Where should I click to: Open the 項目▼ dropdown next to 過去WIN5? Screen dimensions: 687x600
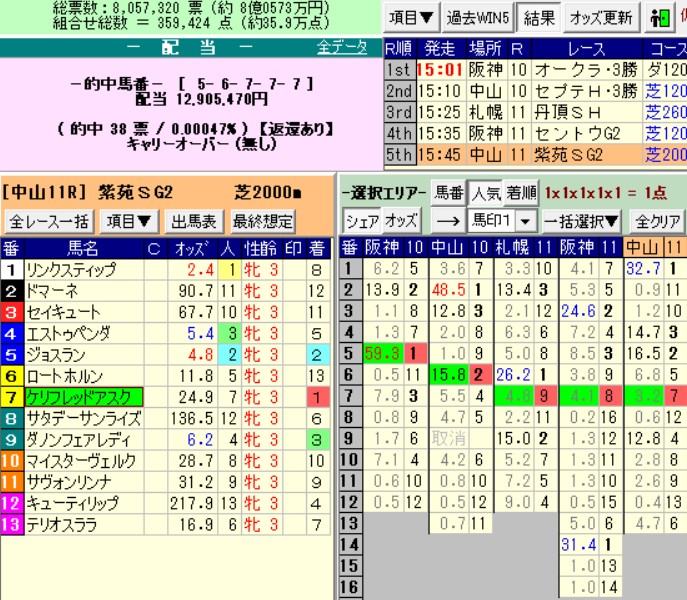(x=411, y=18)
